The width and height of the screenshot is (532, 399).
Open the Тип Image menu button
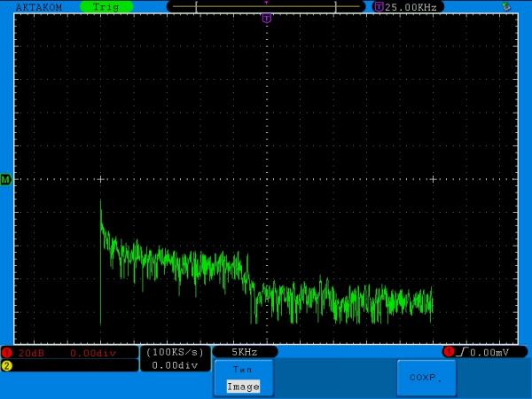pos(244,378)
